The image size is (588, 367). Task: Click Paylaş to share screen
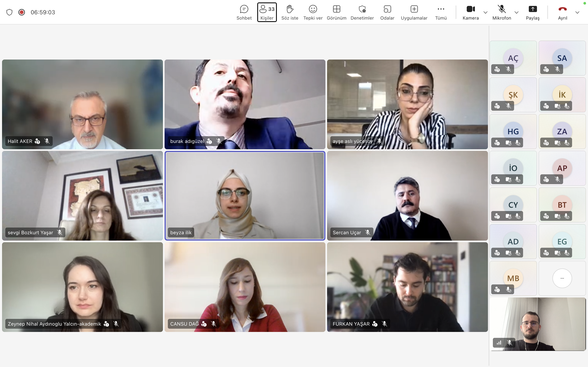(533, 12)
